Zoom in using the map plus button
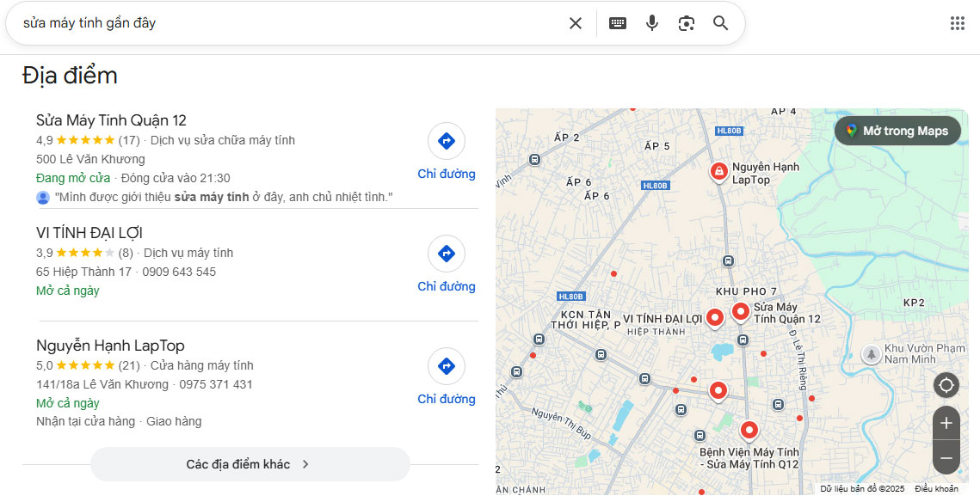This screenshot has height=502, width=980. click(946, 423)
